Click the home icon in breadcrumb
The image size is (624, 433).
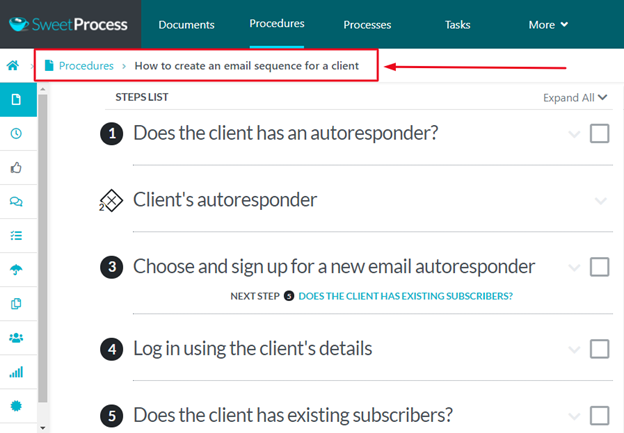pyautogui.click(x=14, y=66)
